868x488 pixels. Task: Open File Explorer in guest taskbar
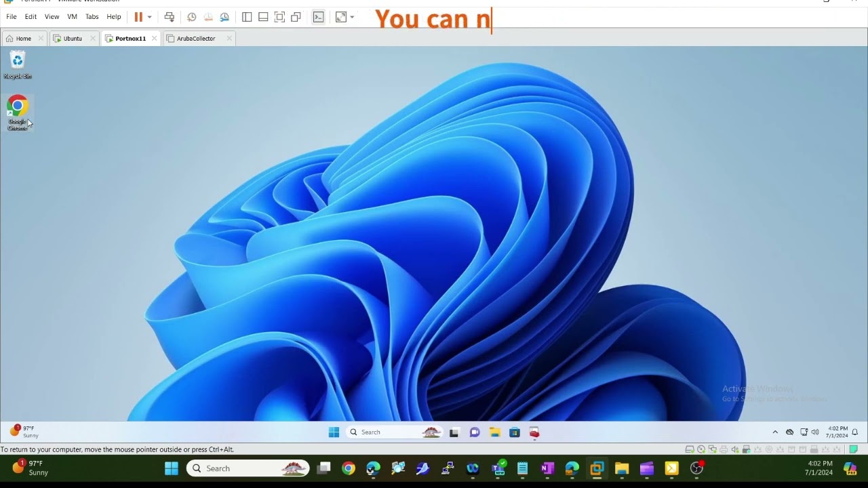point(495,432)
